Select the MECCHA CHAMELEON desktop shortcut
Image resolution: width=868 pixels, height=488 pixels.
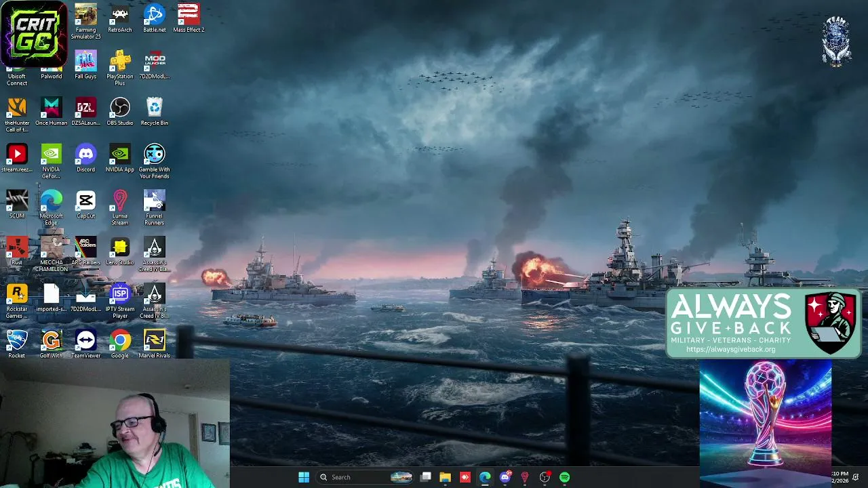click(x=52, y=254)
